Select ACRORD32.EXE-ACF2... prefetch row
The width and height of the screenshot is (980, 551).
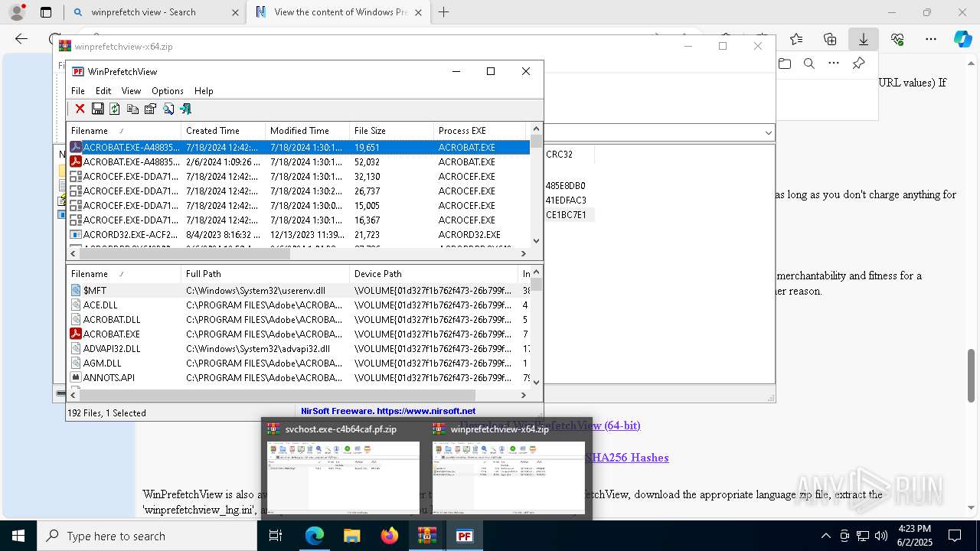pyautogui.click(x=299, y=234)
